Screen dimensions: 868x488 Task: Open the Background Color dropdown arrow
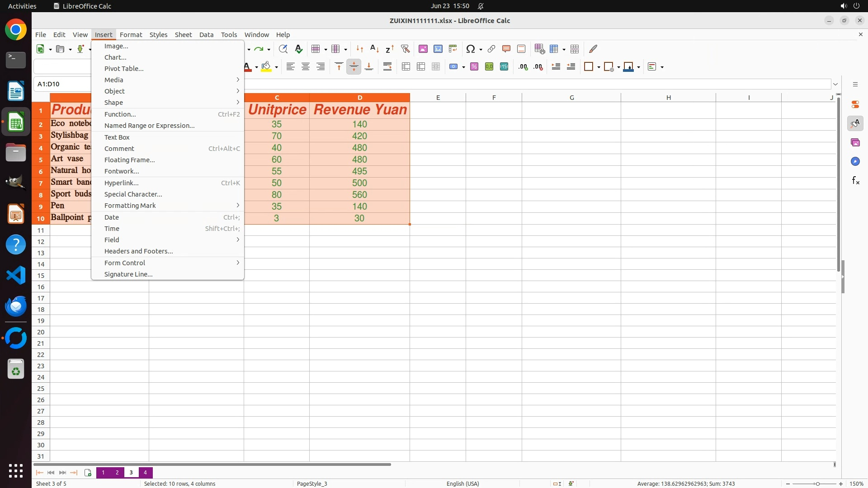pos(276,67)
